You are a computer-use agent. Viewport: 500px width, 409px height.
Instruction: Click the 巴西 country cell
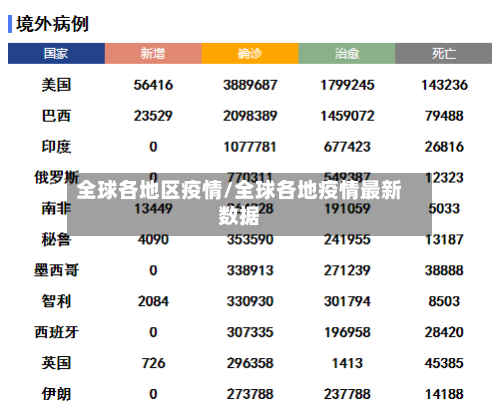click(x=56, y=116)
